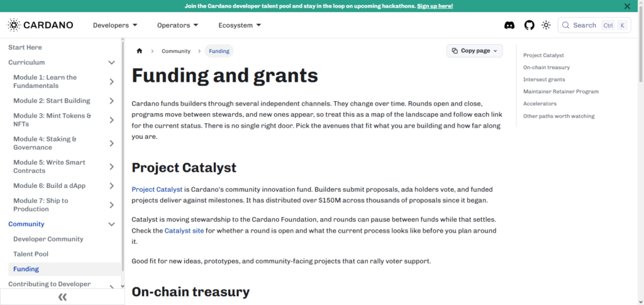Open the Ecosystem menu
The image size is (644, 305).
(240, 25)
